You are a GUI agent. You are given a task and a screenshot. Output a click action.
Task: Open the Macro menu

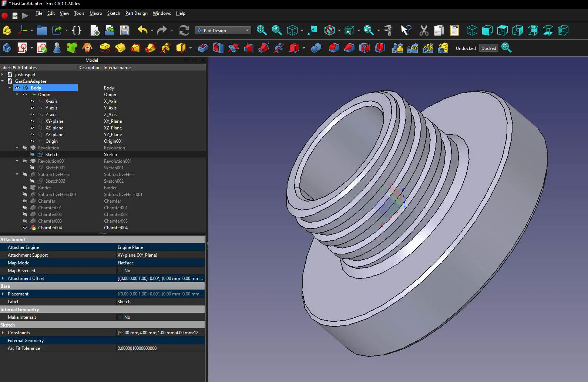pos(96,13)
